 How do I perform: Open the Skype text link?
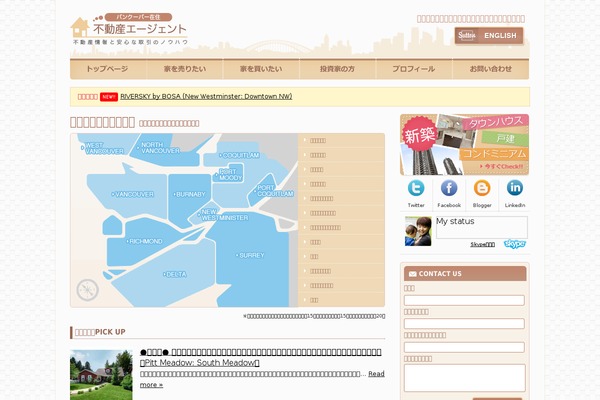click(483, 244)
